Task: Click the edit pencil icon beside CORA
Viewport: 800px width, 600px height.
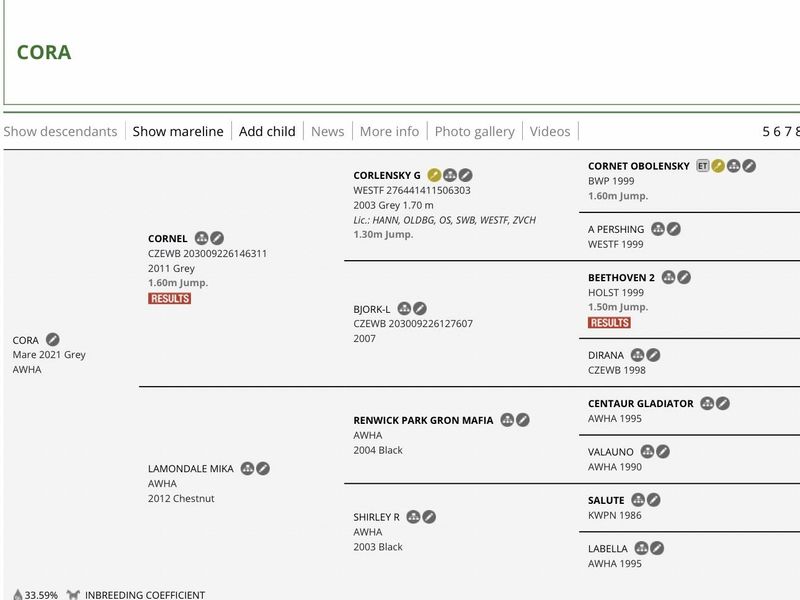Action: (53, 340)
